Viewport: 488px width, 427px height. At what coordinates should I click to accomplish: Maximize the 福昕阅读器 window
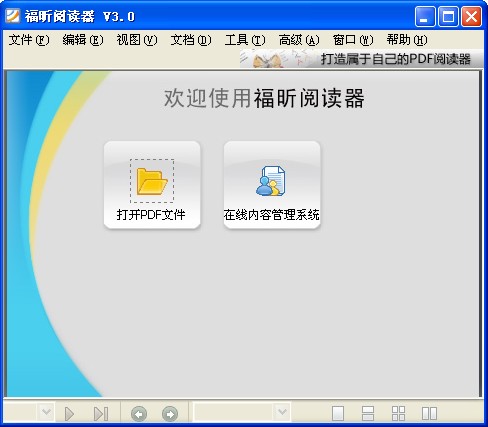pos(448,16)
